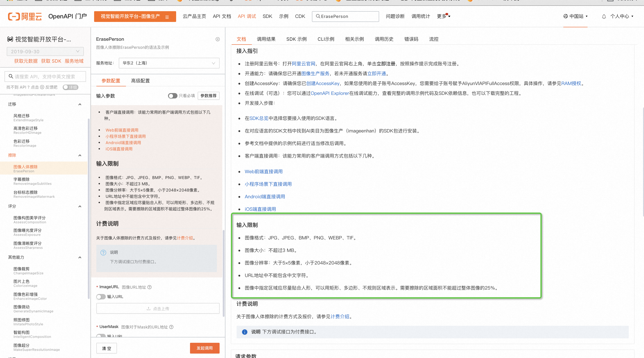The image size is (644, 358).
Task: Open the 2019-09-30 version dropdown
Action: click(45, 51)
